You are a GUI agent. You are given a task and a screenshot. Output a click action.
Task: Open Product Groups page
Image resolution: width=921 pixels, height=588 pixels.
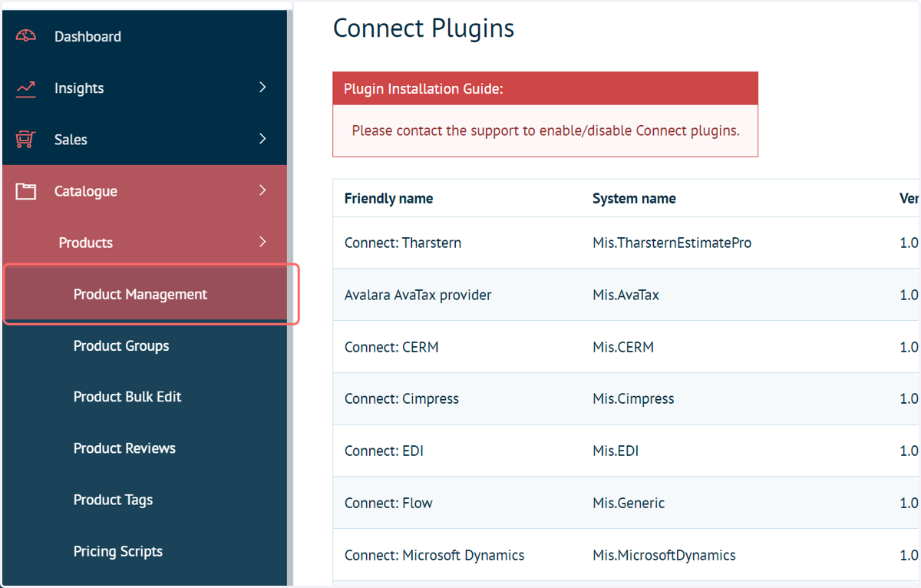coord(121,345)
